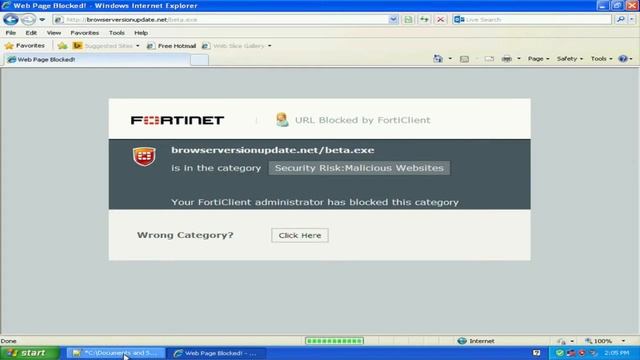Click blocked URL browserversionupdate.net/beta.exe text
This screenshot has width=640, height=360.
[x=273, y=150]
